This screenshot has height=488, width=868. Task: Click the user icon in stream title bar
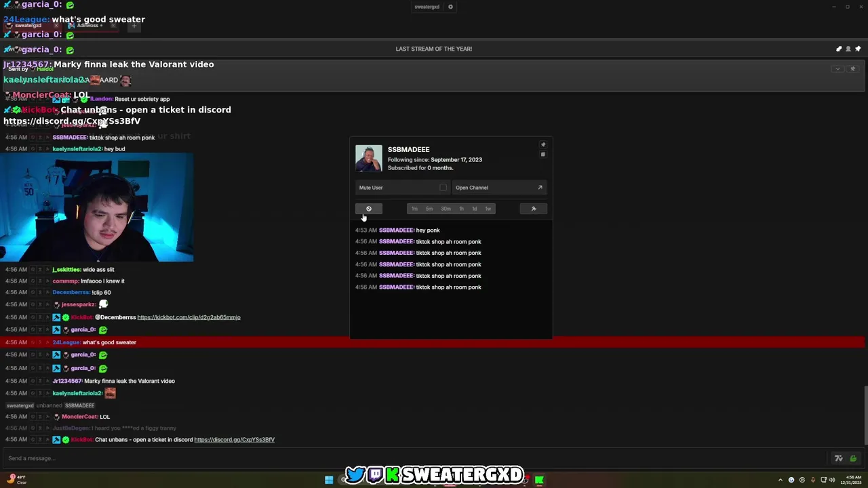848,49
